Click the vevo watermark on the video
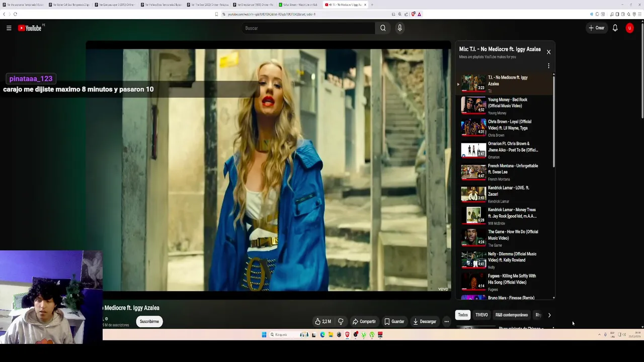The width and height of the screenshot is (644, 362). tap(443, 289)
